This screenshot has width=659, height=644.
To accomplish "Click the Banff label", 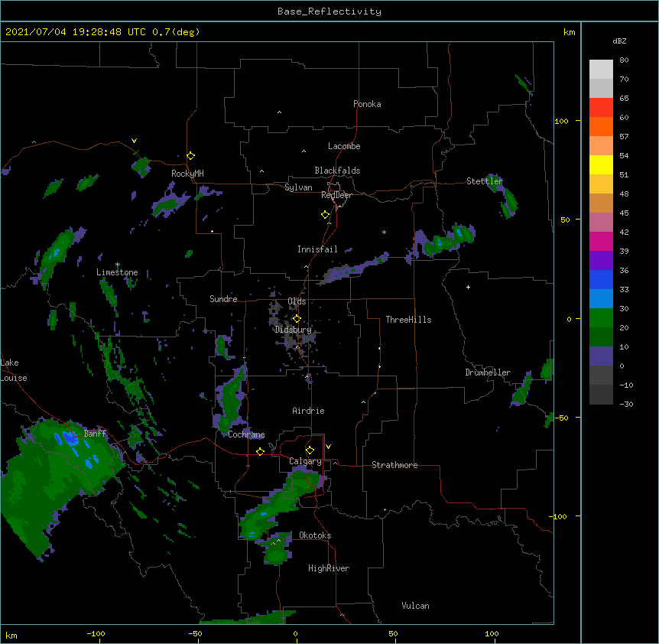I will pos(95,434).
